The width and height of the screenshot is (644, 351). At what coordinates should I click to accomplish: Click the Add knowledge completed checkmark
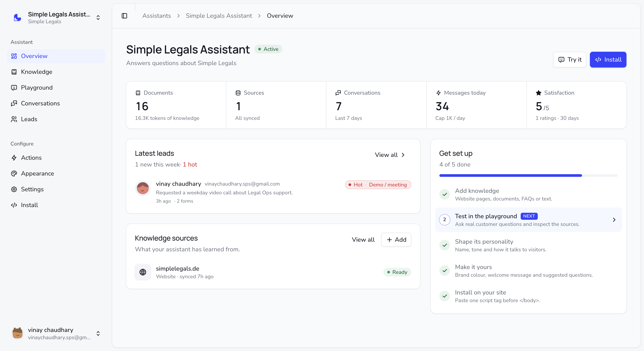444,194
